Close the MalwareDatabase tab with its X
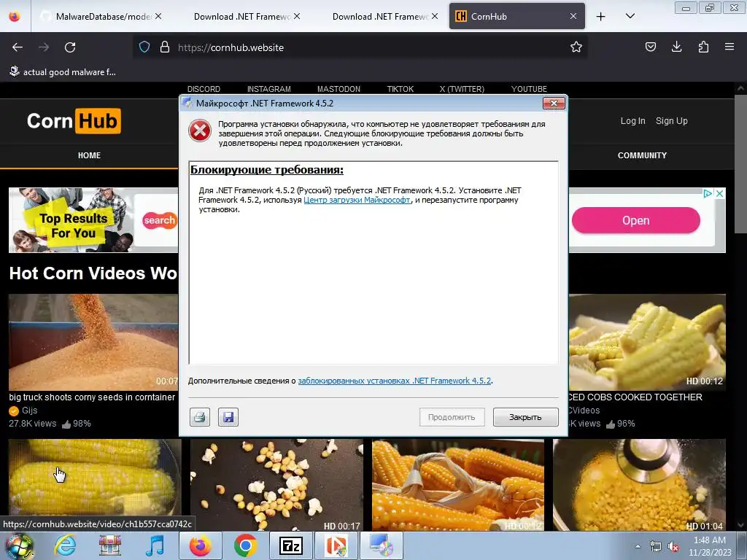 tap(158, 16)
